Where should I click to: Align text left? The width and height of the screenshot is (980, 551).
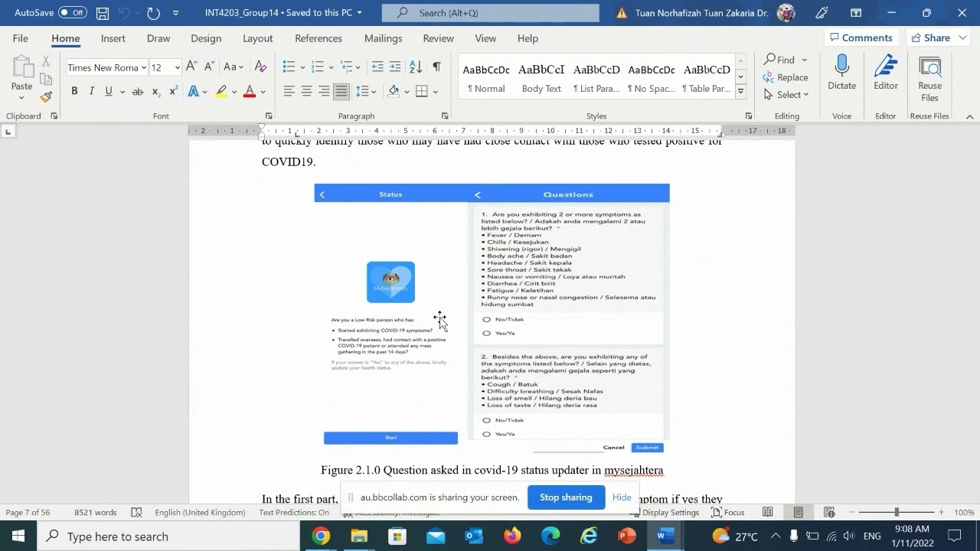point(289,91)
